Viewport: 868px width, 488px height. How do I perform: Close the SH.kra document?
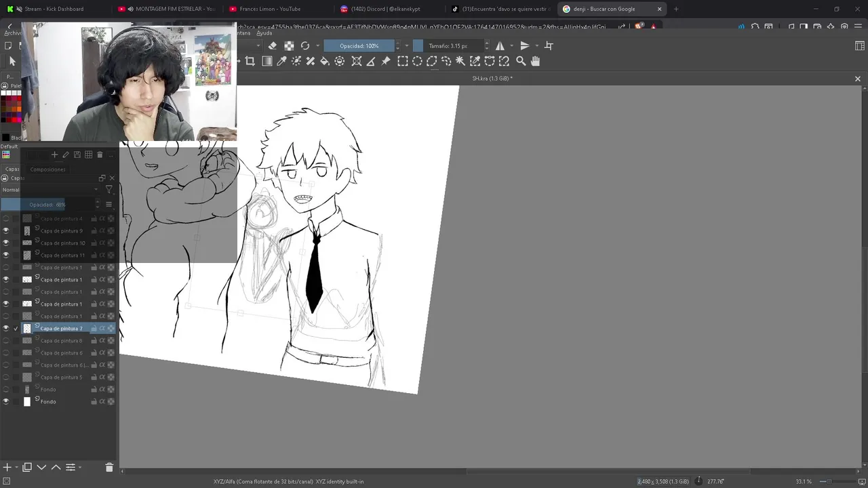tap(857, 79)
